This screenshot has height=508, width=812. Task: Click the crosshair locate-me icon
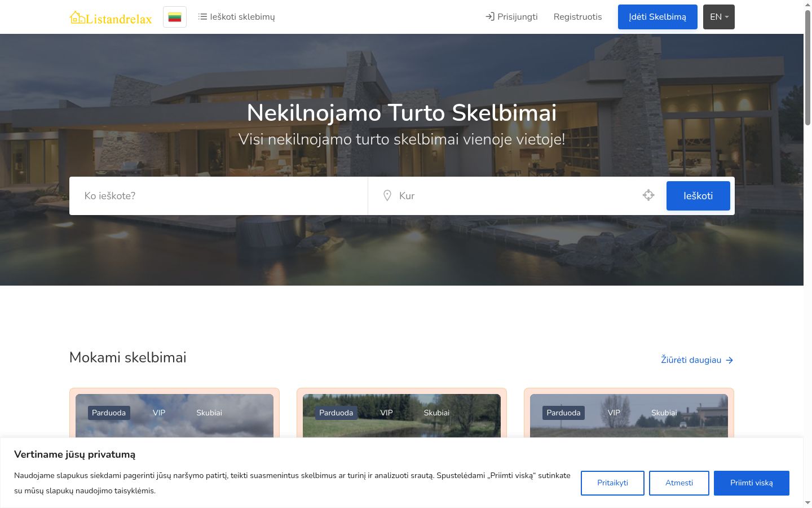648,195
